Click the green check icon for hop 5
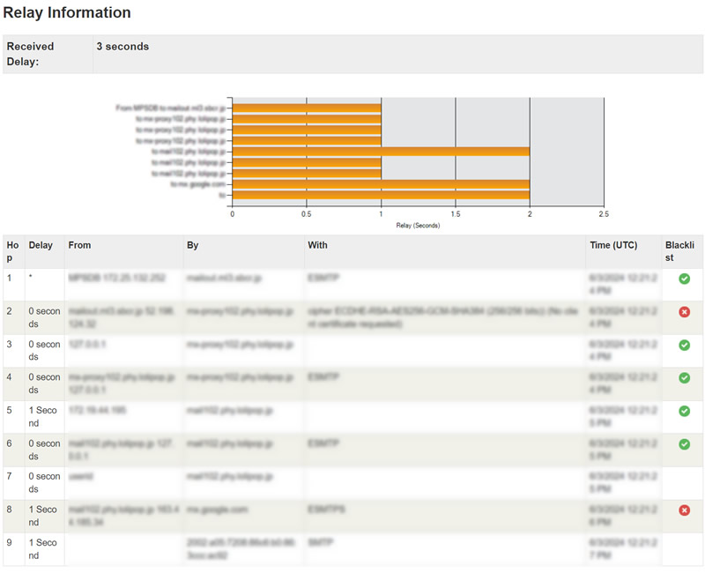This screenshot has height=588, width=705. pos(684,411)
